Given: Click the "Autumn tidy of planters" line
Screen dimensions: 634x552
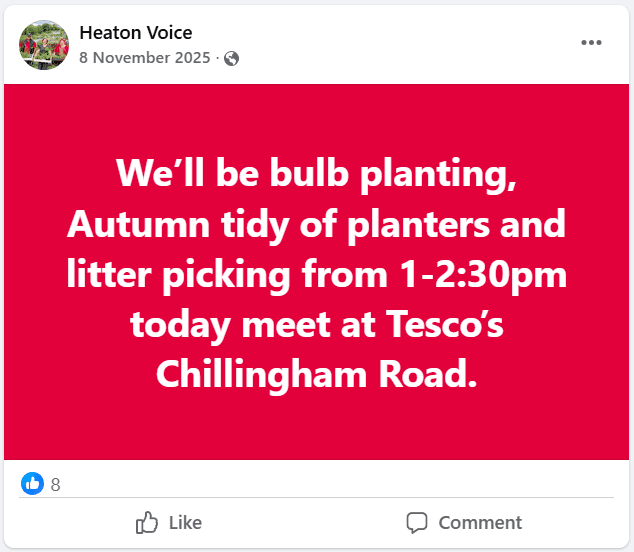Looking at the screenshot, I should (x=316, y=224).
